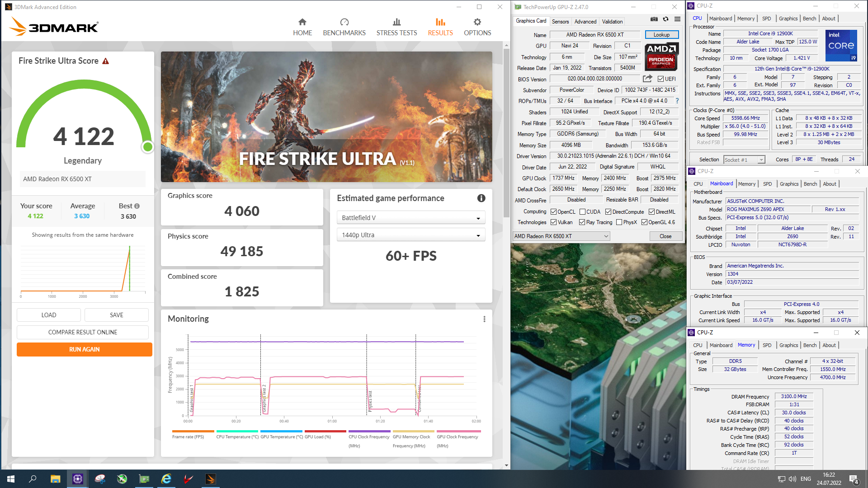The width and height of the screenshot is (868, 488).
Task: Open the GPU selection dropdown in GPU-Z
Action: click(561, 236)
